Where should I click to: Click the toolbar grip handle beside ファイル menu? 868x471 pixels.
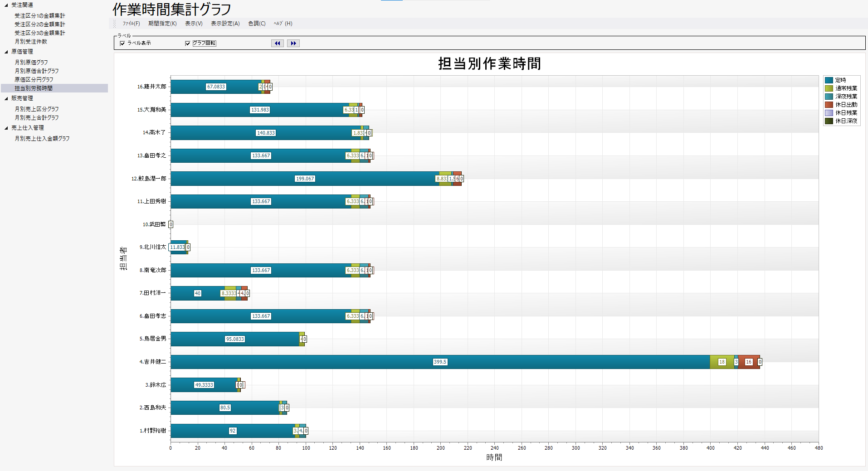115,24
